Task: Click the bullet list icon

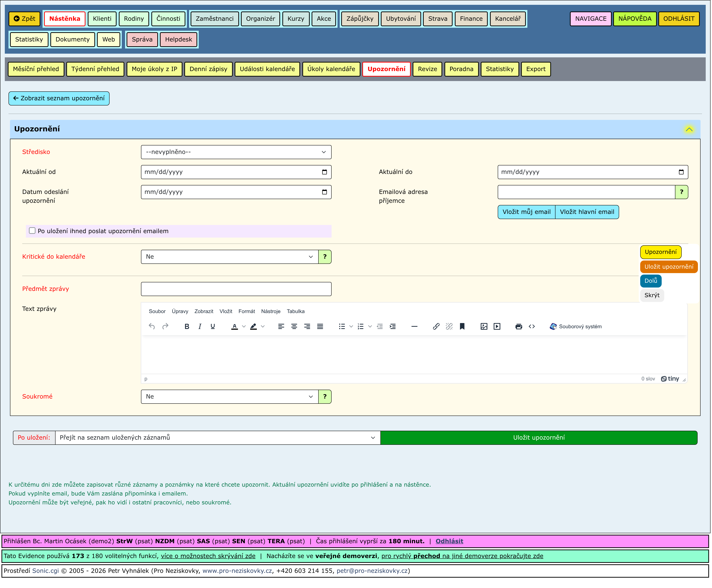Action: click(x=342, y=327)
